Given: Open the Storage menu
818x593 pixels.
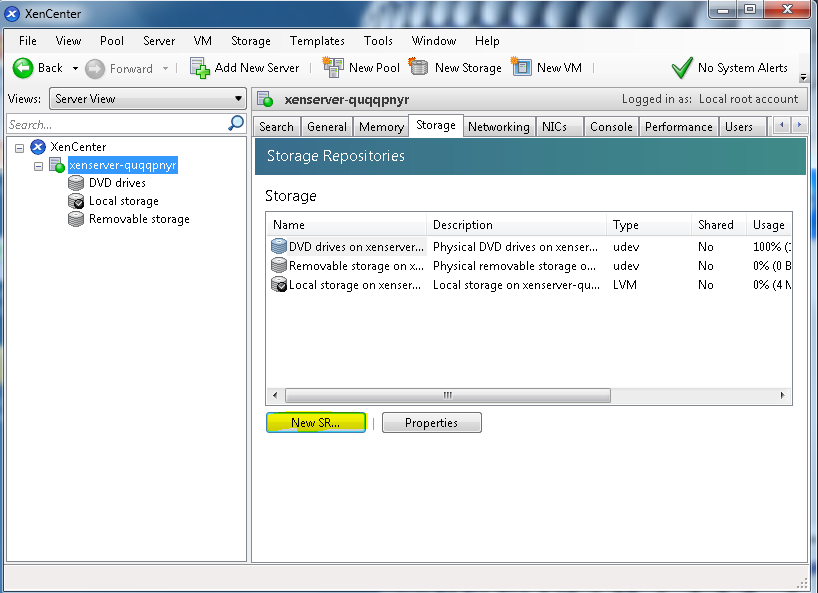Looking at the screenshot, I should (251, 41).
